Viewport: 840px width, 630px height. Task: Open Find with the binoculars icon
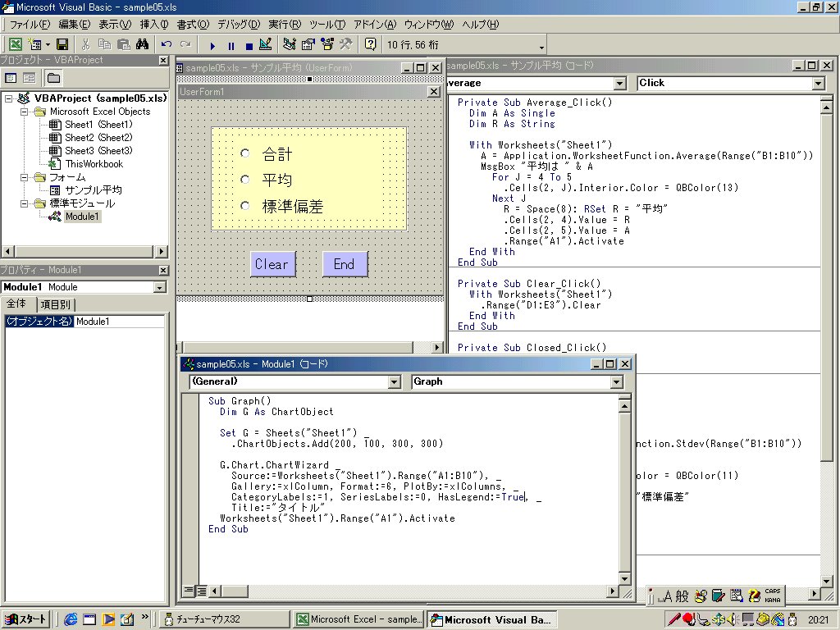pyautogui.click(x=142, y=44)
